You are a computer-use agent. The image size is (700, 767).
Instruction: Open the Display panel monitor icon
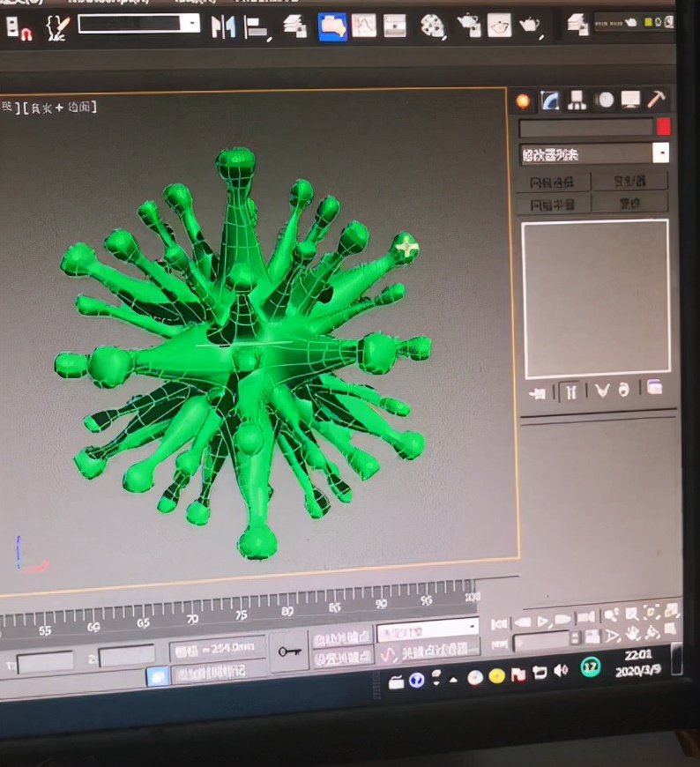pos(629,100)
